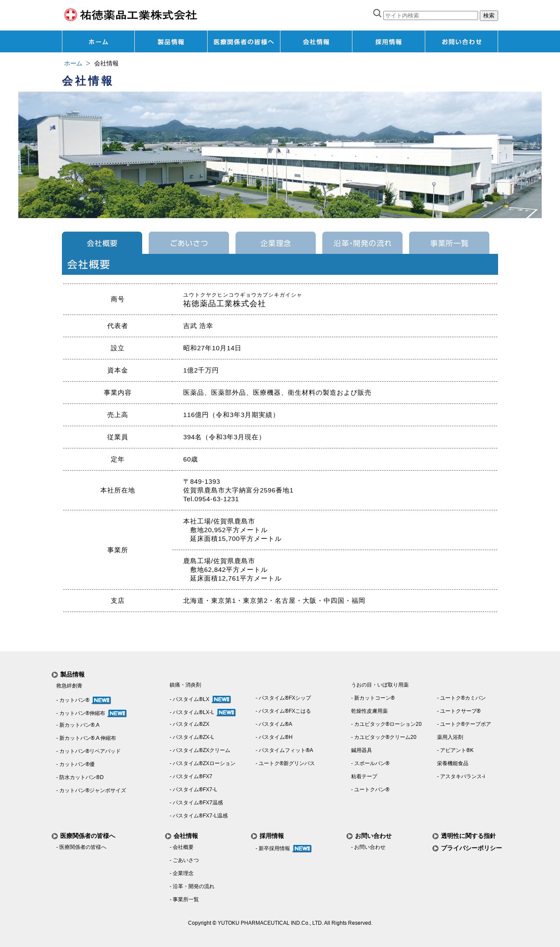Click the NEW badge beside カットバン®
Image resolution: width=560 pixels, height=947 pixels.
(x=101, y=700)
